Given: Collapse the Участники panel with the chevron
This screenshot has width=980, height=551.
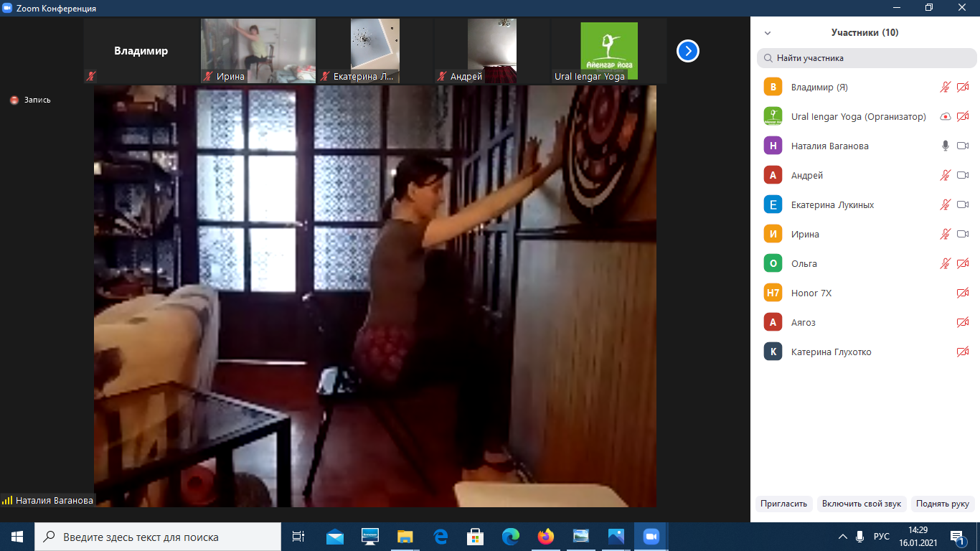Looking at the screenshot, I should (x=768, y=33).
